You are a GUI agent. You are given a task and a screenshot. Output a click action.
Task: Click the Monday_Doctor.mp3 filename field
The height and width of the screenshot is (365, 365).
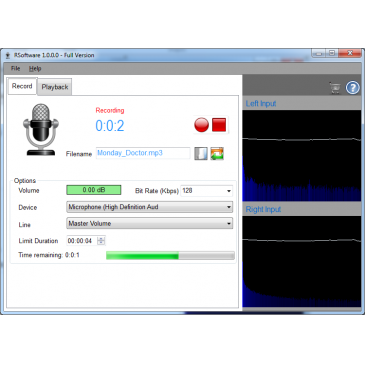click(x=143, y=153)
